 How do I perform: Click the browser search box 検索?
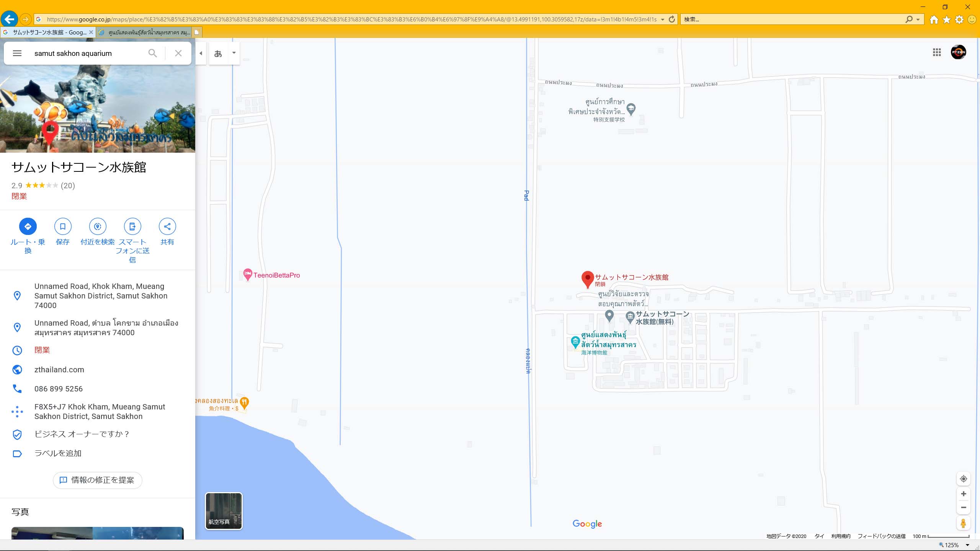tap(792, 19)
